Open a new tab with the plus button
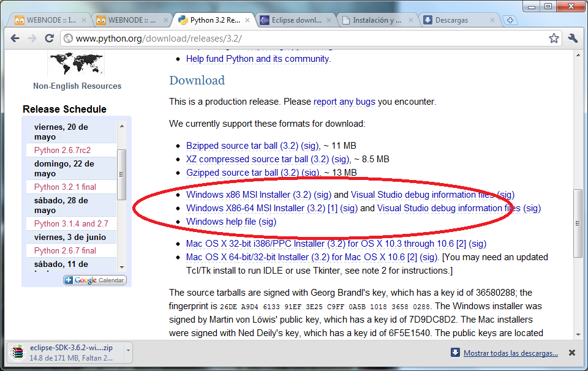Viewport: 588px width, 371px height. [x=510, y=20]
